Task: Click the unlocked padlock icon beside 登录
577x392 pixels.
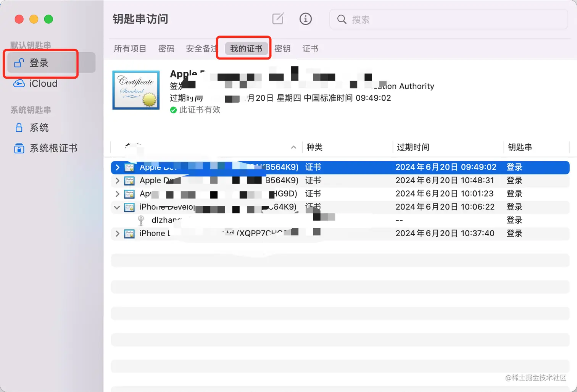Action: tap(19, 63)
